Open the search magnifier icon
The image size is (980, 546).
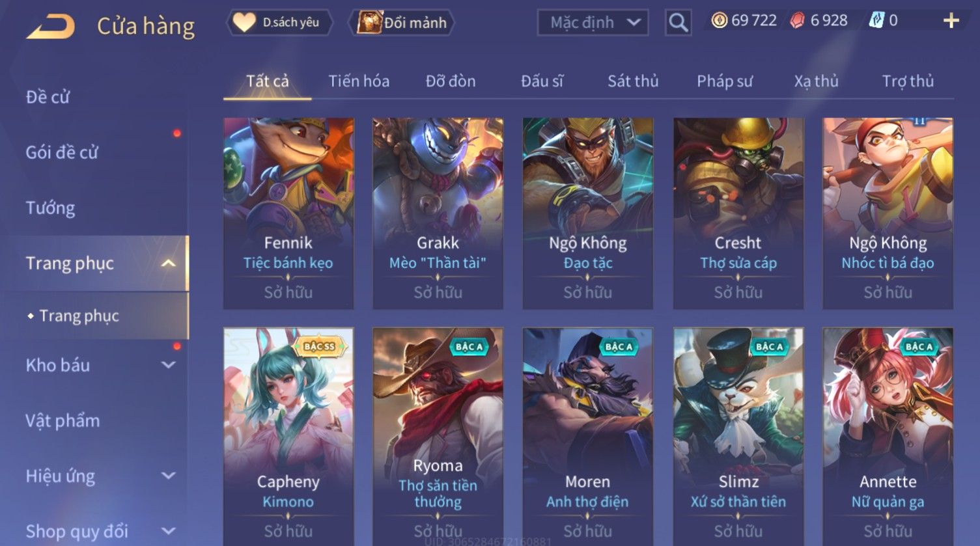[678, 23]
